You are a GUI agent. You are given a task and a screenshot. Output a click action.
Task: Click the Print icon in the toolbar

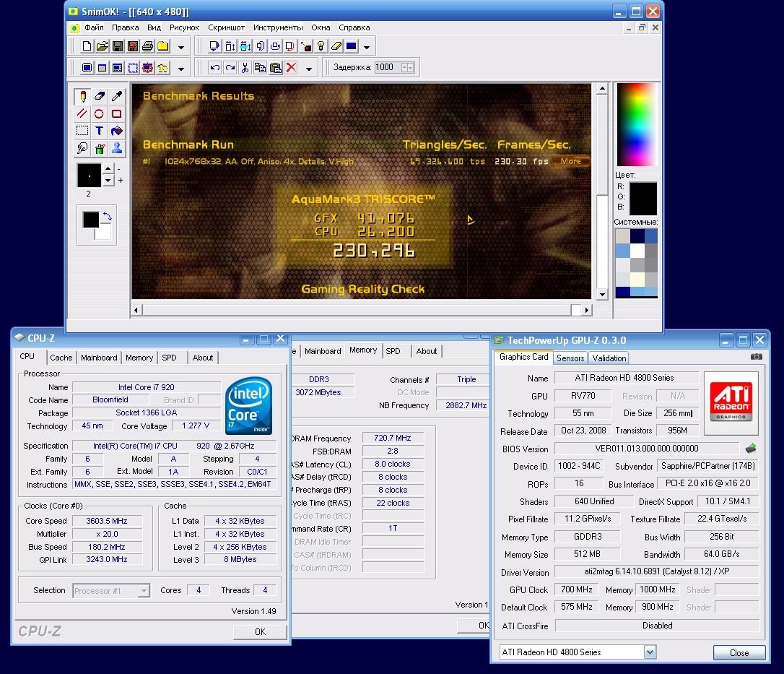click(x=147, y=46)
